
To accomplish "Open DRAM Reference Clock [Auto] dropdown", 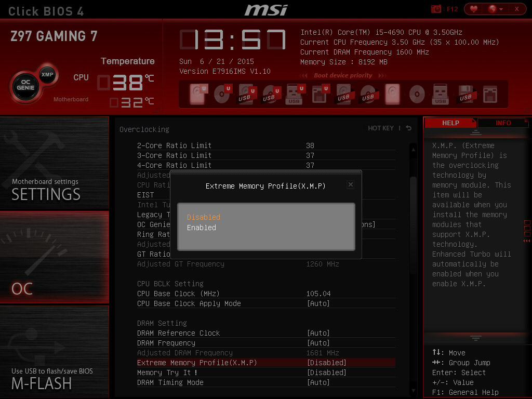I will [318, 333].
